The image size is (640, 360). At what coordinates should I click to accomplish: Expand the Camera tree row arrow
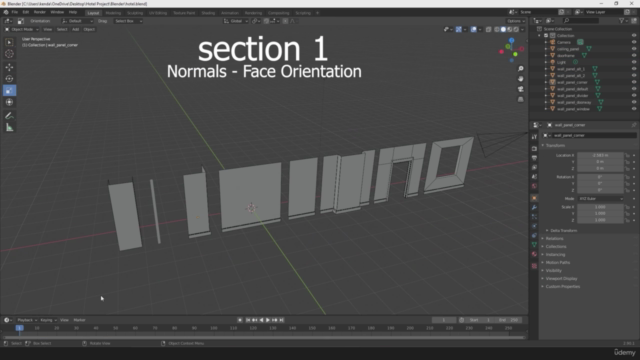pyautogui.click(x=546, y=42)
